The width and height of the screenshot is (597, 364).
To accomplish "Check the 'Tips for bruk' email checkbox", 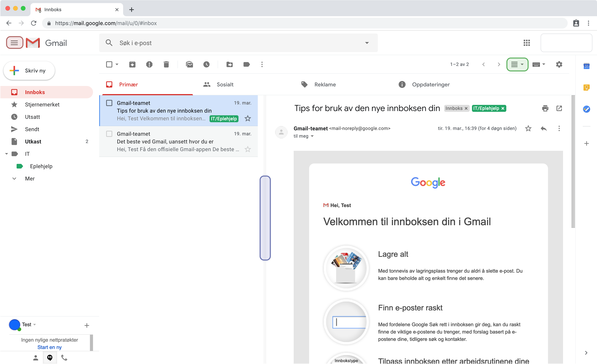I will pyautogui.click(x=109, y=103).
